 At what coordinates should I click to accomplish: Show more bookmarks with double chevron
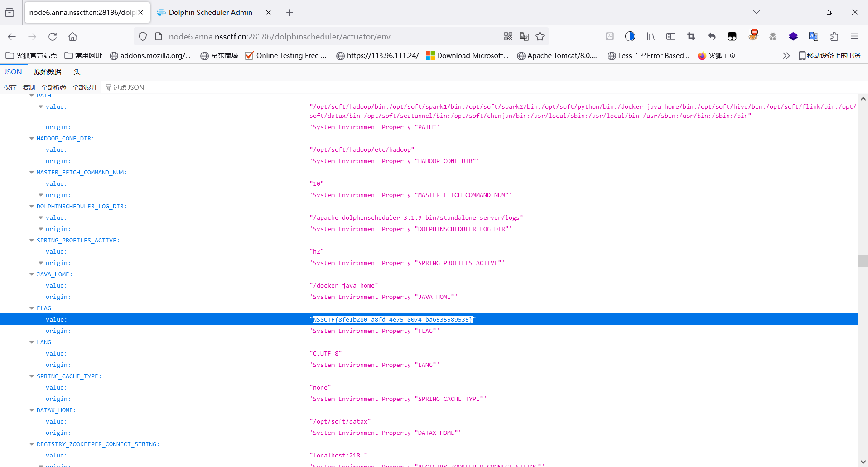tap(786, 56)
